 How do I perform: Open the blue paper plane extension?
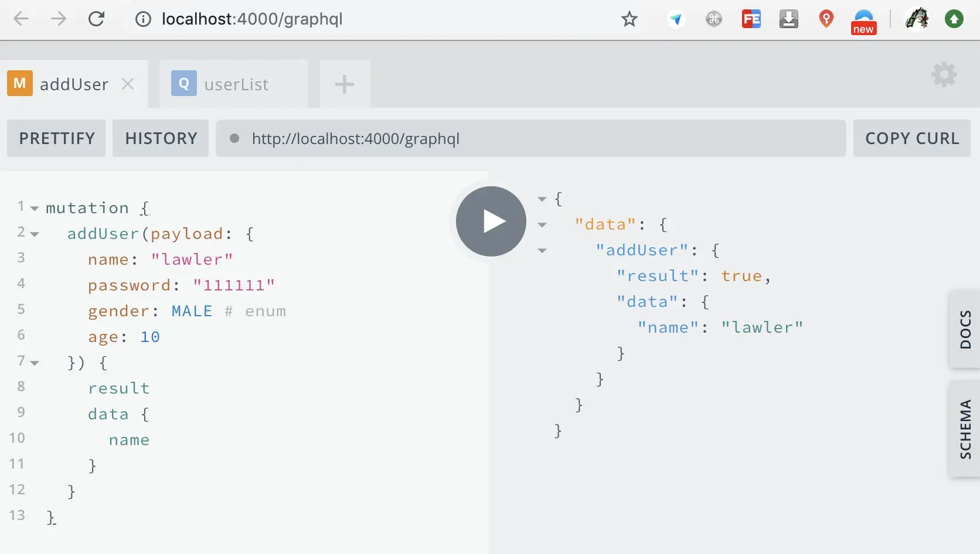coord(676,19)
